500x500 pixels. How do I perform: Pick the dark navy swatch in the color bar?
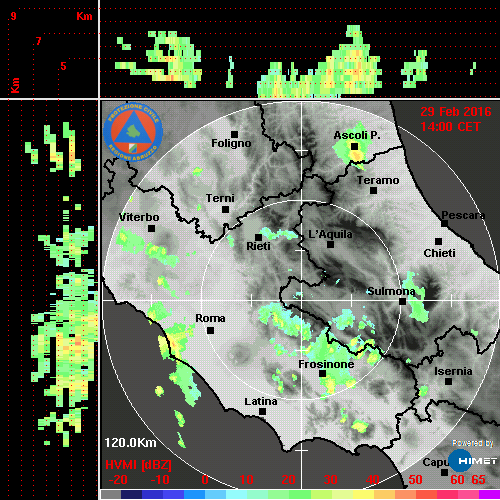(x=132, y=495)
